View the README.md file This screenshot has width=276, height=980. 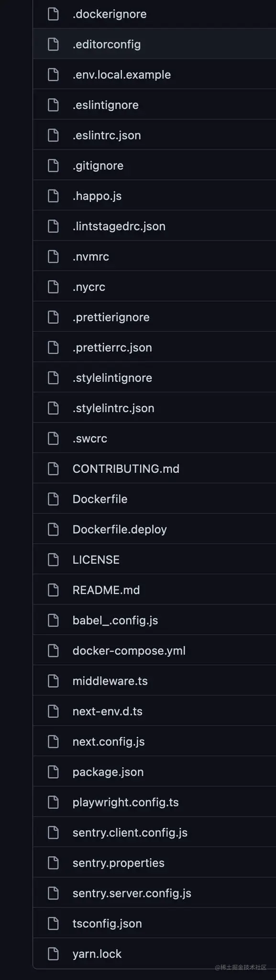click(x=106, y=590)
